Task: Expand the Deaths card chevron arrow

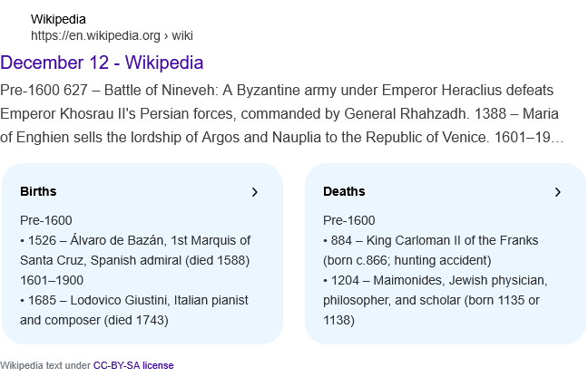Action: pos(558,192)
